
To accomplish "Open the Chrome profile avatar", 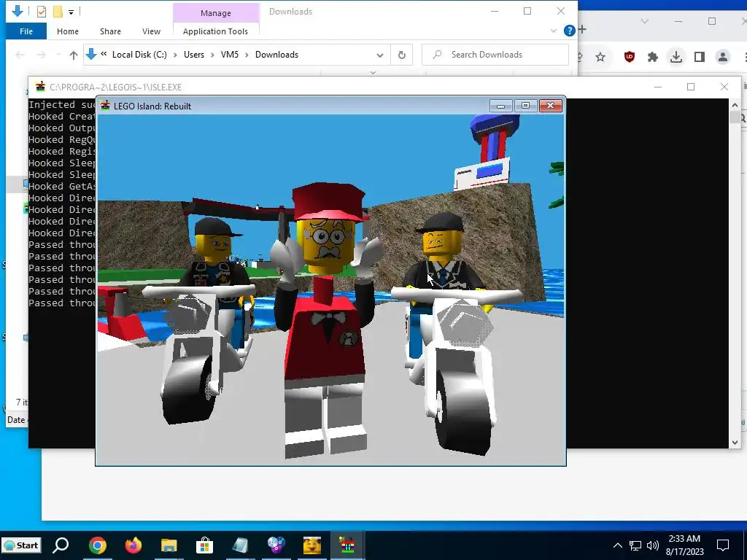I will (x=723, y=57).
